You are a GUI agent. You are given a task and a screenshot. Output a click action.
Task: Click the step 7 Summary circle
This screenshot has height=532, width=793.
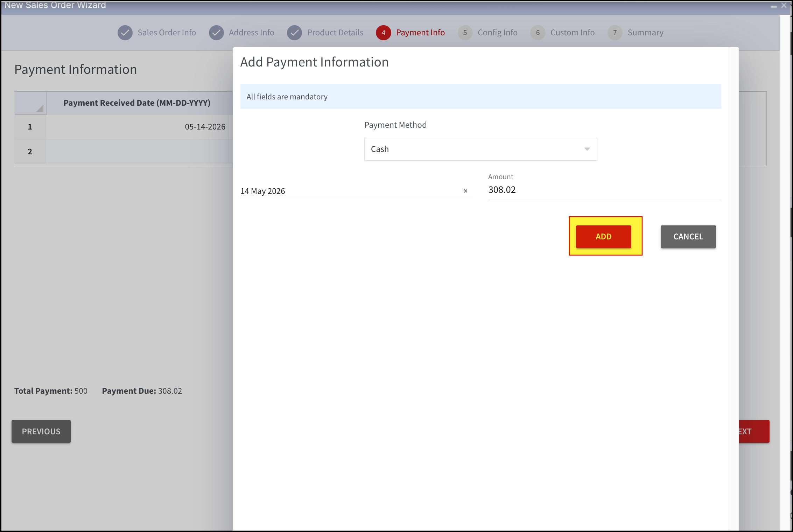pyautogui.click(x=615, y=33)
